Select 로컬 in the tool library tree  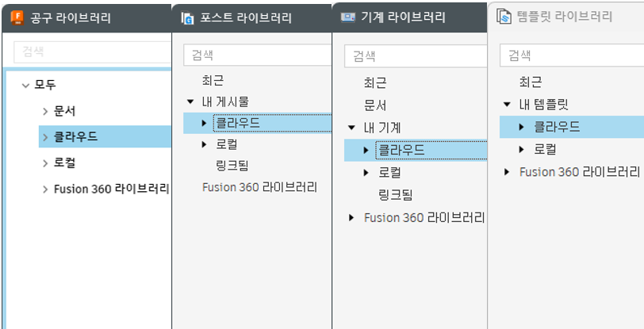[64, 163]
